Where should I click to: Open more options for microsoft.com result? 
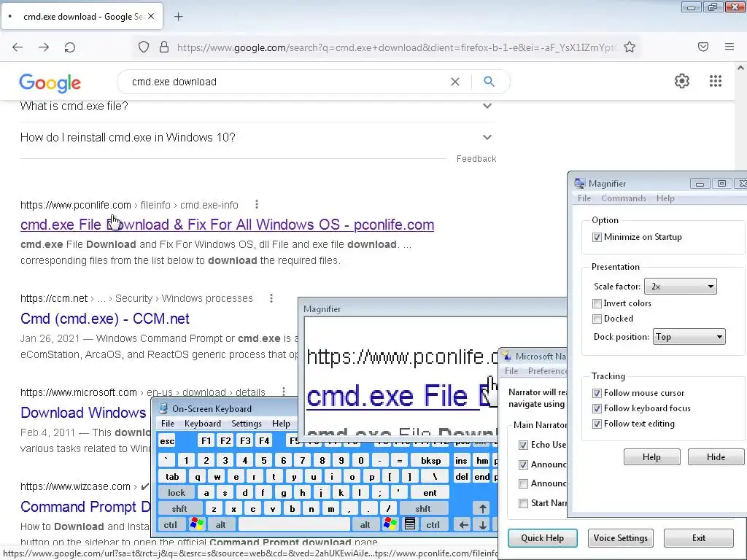(x=284, y=392)
